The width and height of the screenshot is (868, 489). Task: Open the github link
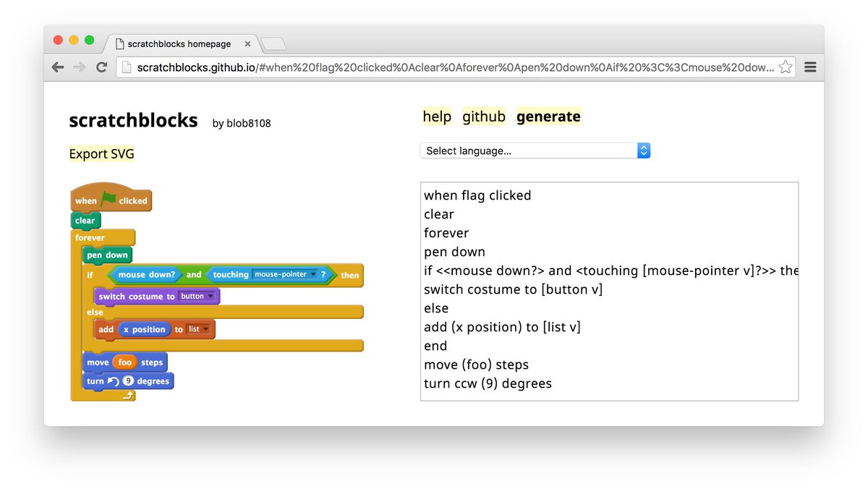pos(484,116)
